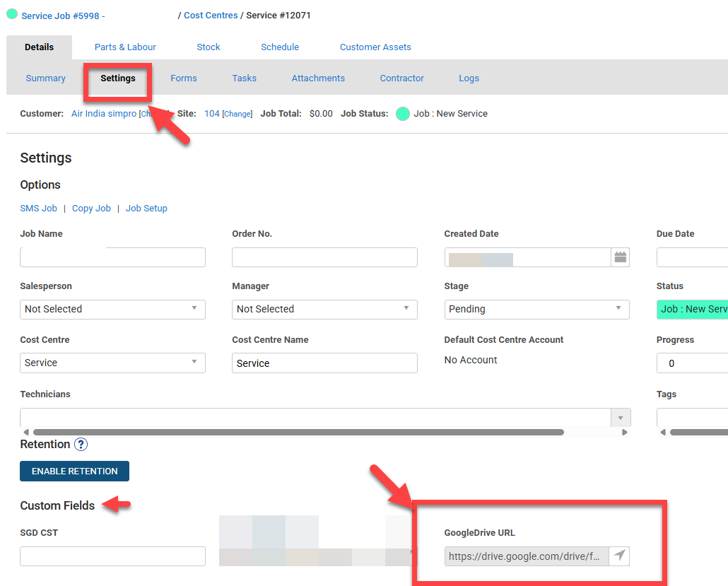Viewport: 728px width, 586px height.
Task: Click the Retention help question mark icon
Action: tap(81, 445)
